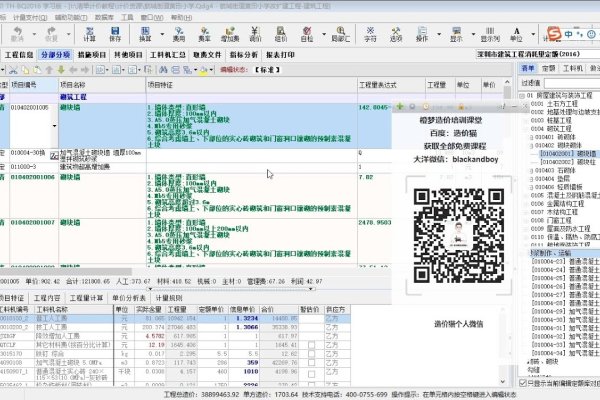600x400 pixels.
Task: Open the 自检 dropdown arrow
Action: (324, 34)
